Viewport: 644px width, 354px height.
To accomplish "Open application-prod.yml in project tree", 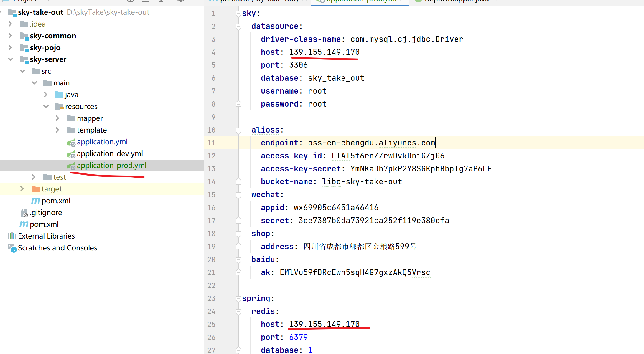I will pyautogui.click(x=111, y=166).
